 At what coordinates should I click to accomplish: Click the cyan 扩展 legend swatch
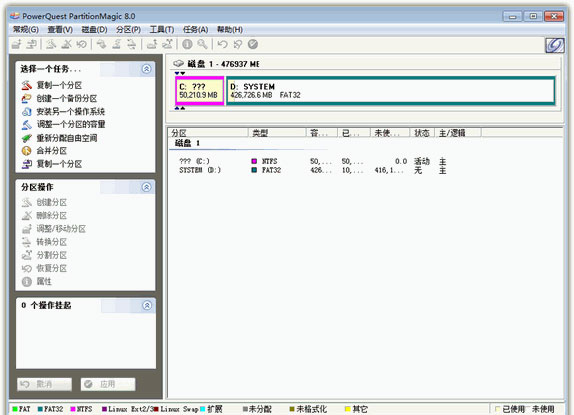pos(202,409)
